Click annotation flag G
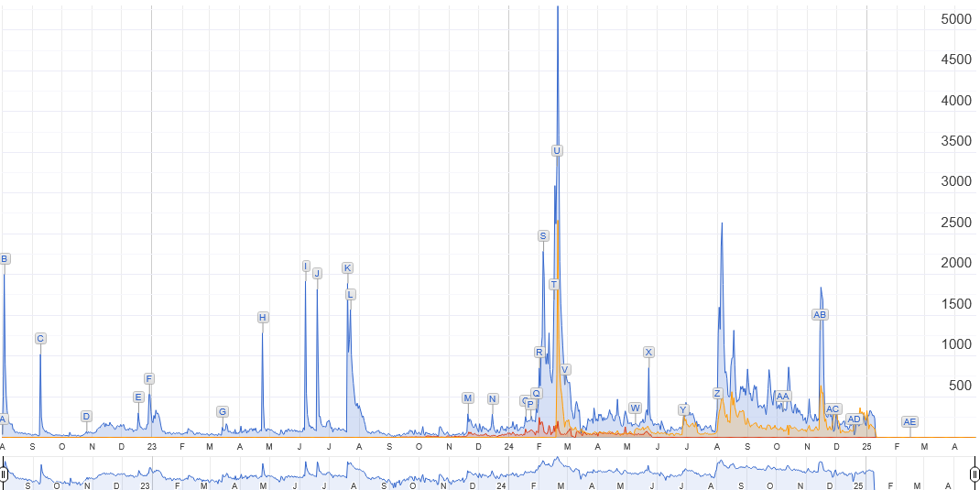980x490 pixels. [x=223, y=412]
